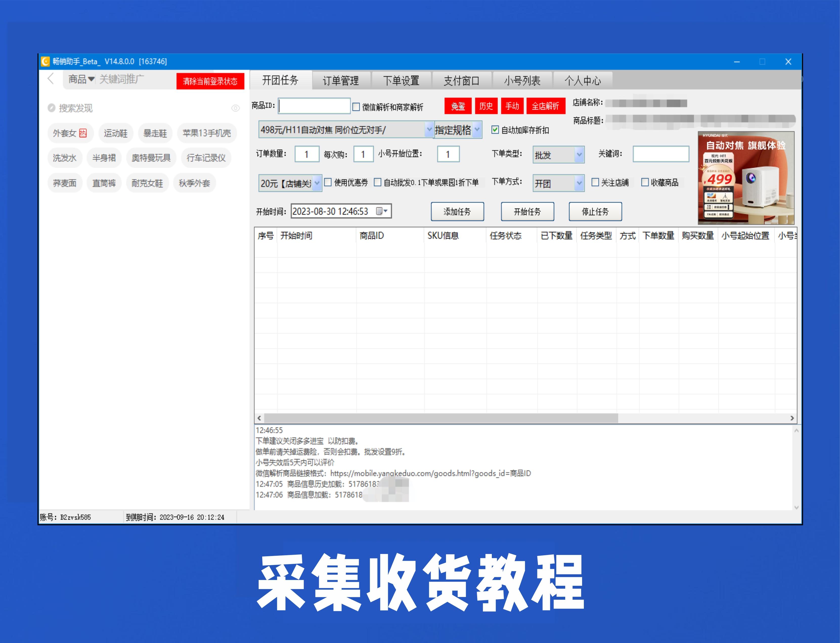Minimize the 畅销助手 window
The image size is (840, 643).
click(737, 62)
